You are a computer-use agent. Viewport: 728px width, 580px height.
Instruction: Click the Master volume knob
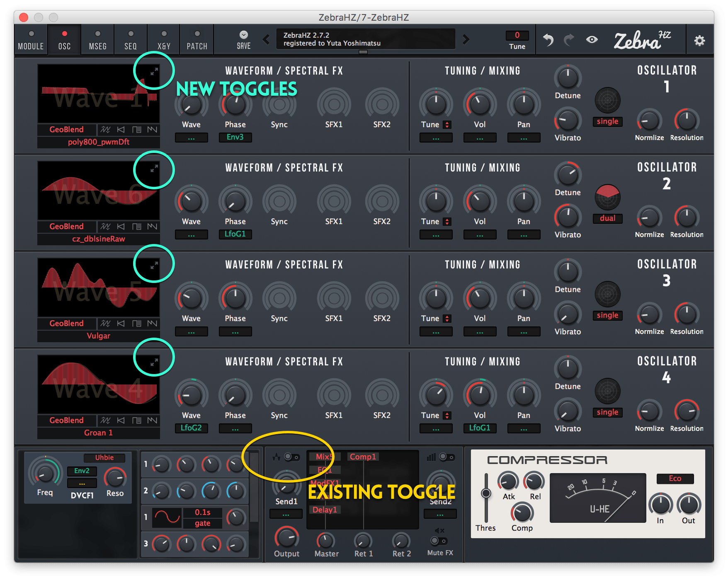(326, 540)
